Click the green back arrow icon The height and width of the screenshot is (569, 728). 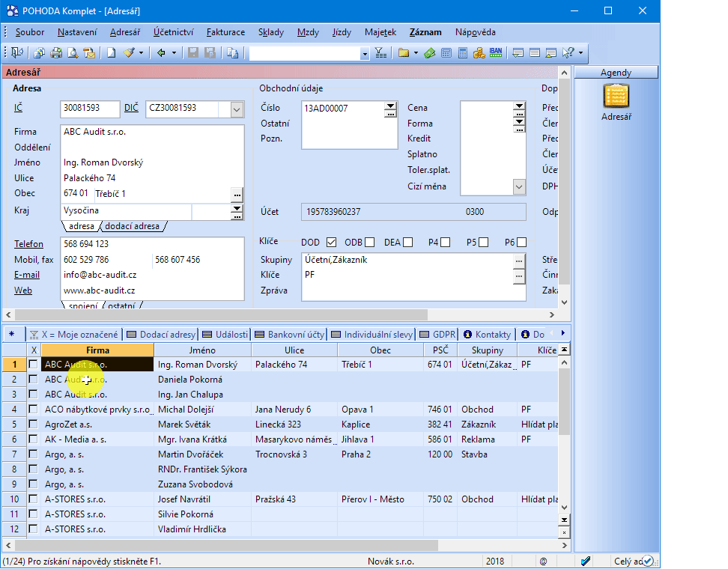pos(161,53)
